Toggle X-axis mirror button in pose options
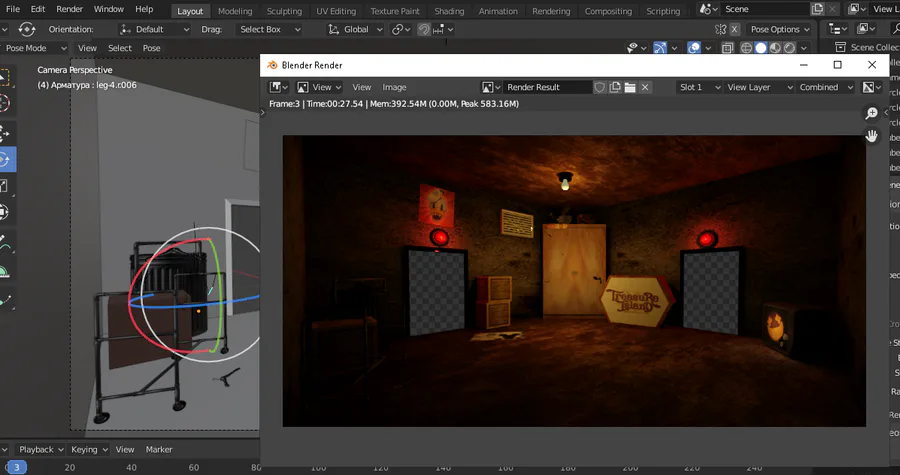Screen dimensions: 900x475 (734, 29)
